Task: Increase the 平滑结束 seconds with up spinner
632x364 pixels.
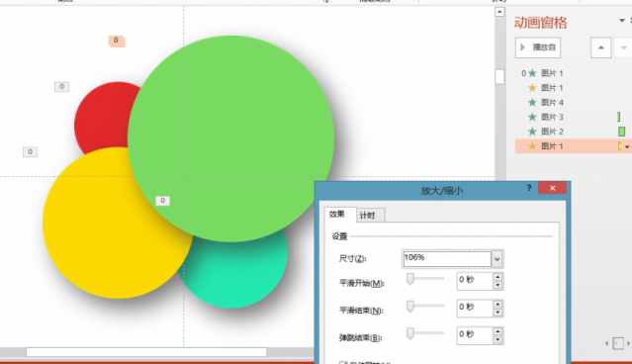Action: (497, 305)
